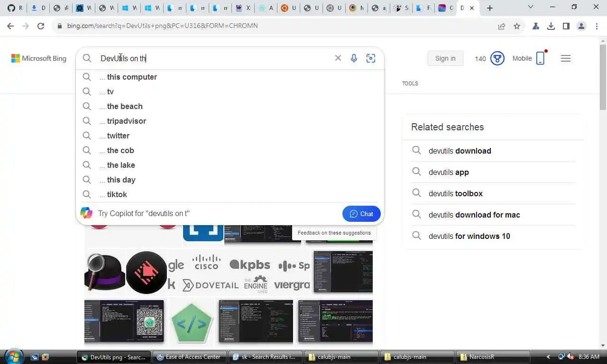607x364 pixels.
Task: Select suggestion "this computer"
Action: click(230, 77)
